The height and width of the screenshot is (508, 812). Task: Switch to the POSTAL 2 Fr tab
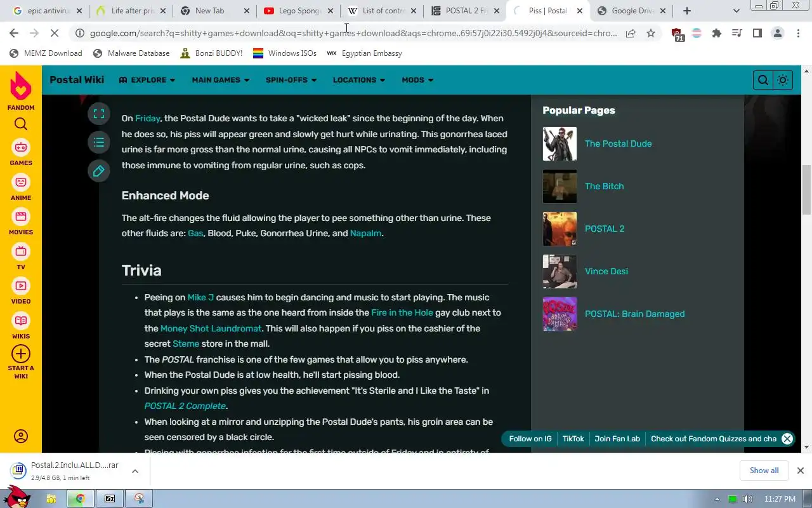pos(466,11)
